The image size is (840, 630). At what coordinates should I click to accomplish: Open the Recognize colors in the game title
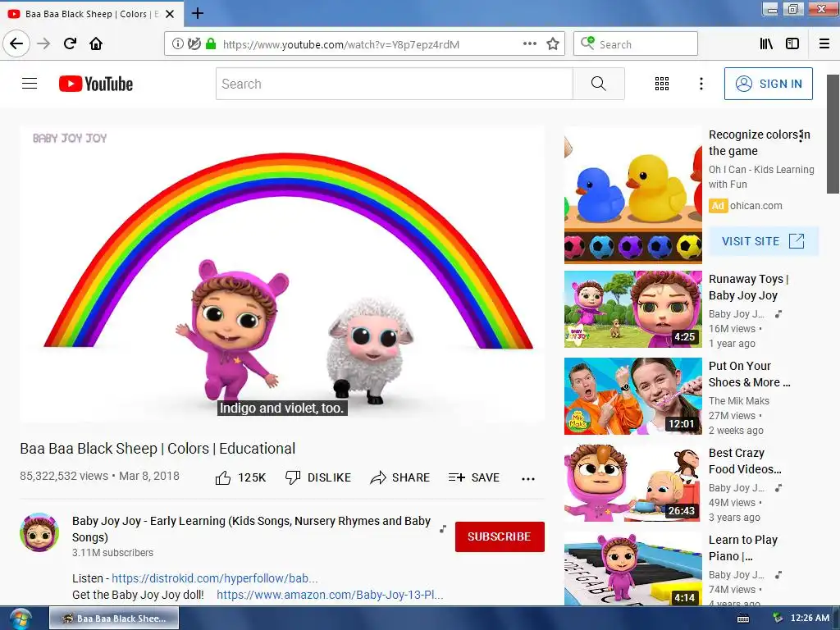[x=759, y=143]
